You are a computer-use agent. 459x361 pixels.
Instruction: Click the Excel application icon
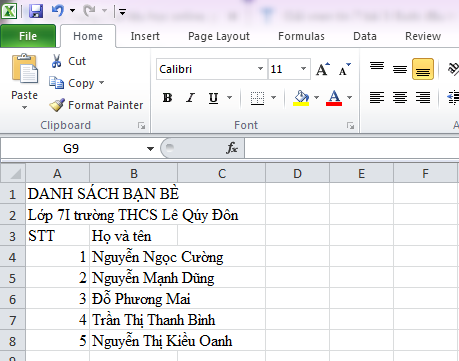pyautogui.click(x=9, y=11)
